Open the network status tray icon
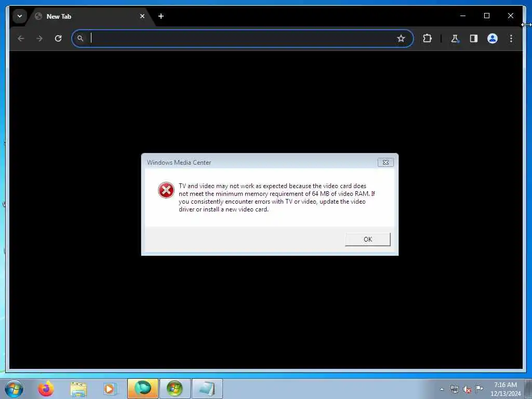The width and height of the screenshot is (532, 399). [454, 389]
